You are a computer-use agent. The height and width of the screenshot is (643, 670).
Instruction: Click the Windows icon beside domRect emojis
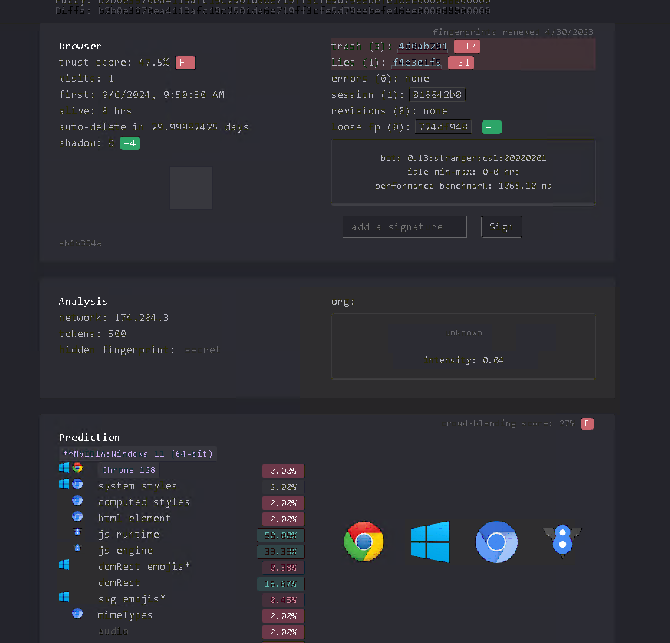pyautogui.click(x=64, y=566)
